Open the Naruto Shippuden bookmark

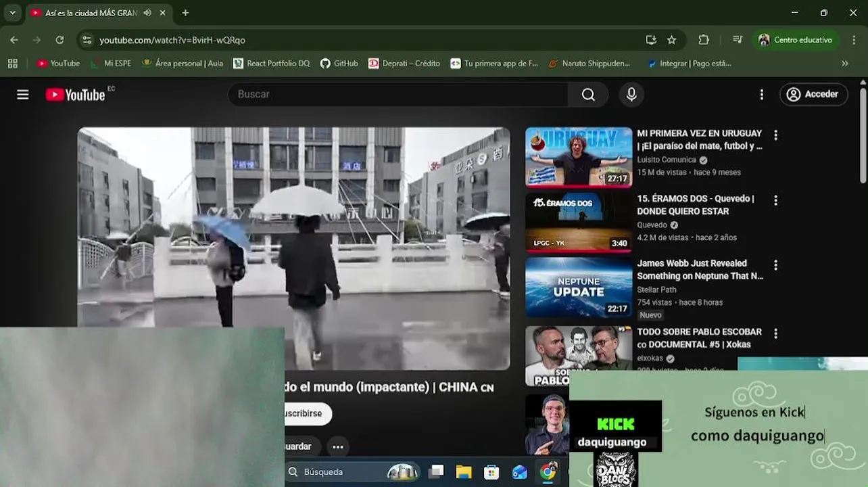click(589, 63)
